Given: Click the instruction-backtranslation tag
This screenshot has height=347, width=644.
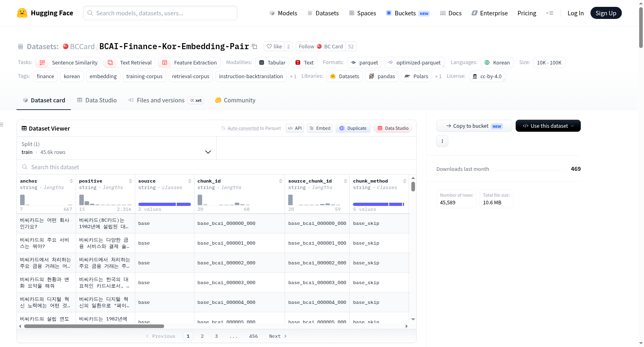Looking at the screenshot, I should point(251,76).
